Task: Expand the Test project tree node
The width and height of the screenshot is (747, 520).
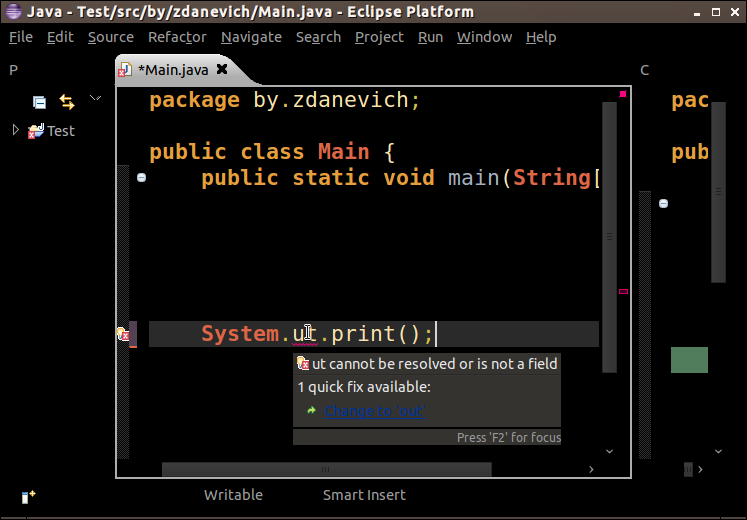Action: coord(16,130)
